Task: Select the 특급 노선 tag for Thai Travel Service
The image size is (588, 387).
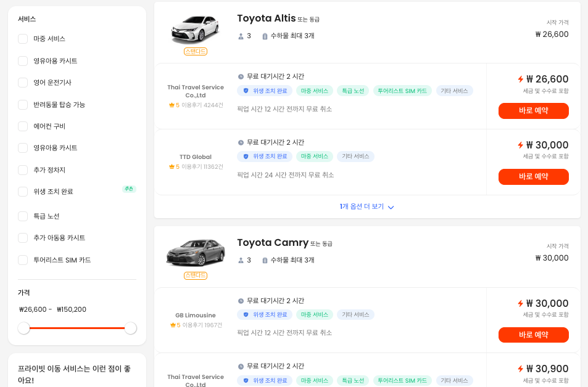Action: tap(353, 91)
